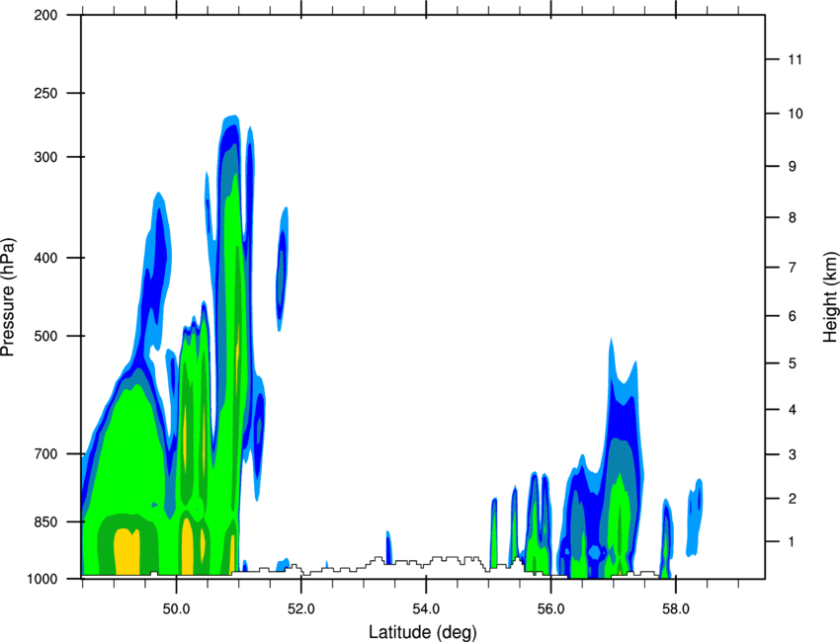Click the 'Latitude (deg)' axis title
The image size is (840, 642).
tap(423, 632)
